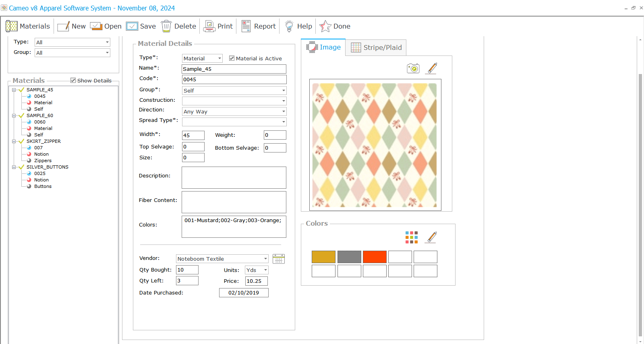Screen dimensions: 644x344
Task: Click the pencil icon above fabric image
Action: 432,68
